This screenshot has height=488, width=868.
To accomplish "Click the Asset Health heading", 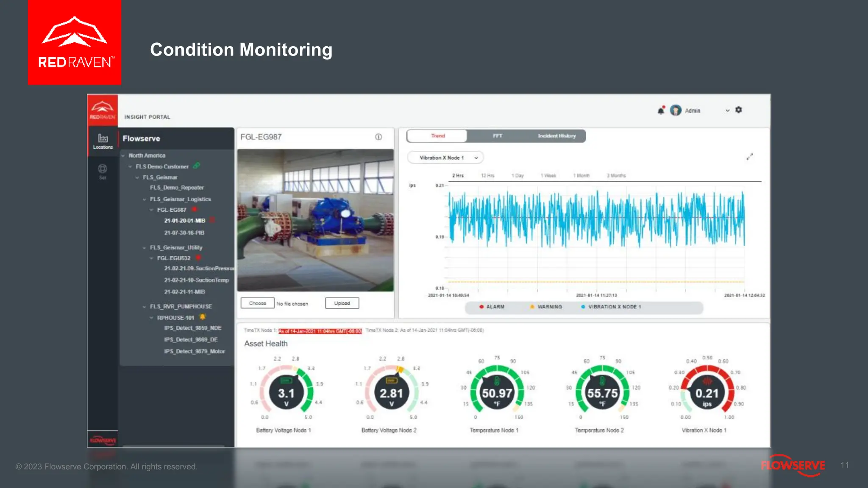I will tap(266, 344).
